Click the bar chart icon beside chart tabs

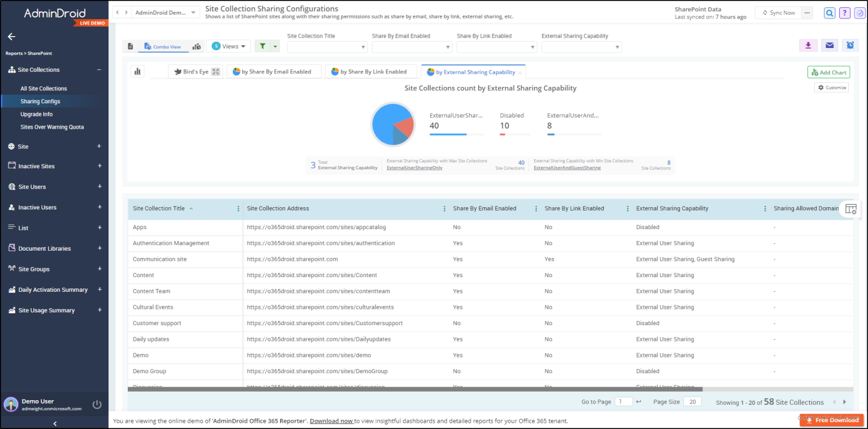pos(137,72)
